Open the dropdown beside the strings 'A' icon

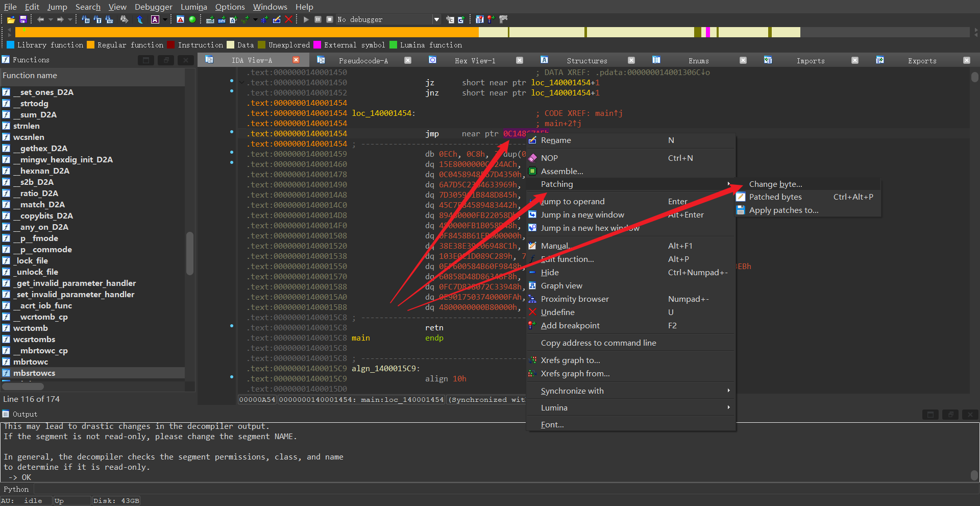(165, 19)
